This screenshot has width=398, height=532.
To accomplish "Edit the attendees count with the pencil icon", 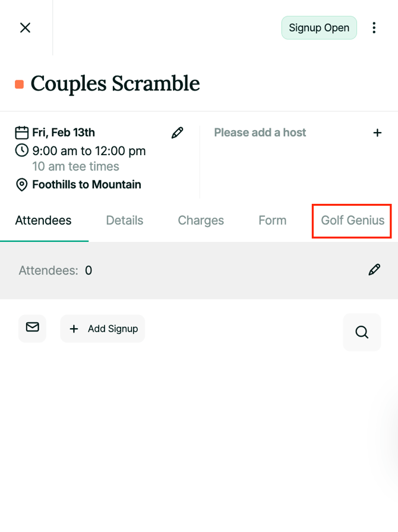I will [x=374, y=270].
